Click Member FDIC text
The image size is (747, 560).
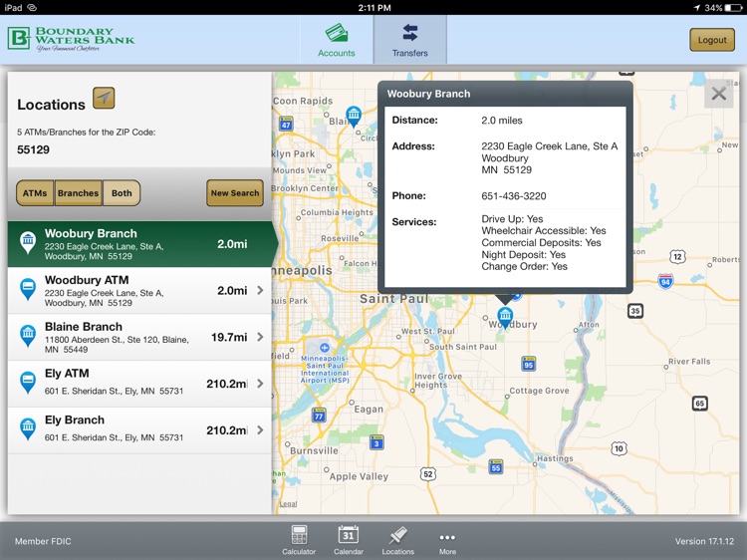click(43, 541)
